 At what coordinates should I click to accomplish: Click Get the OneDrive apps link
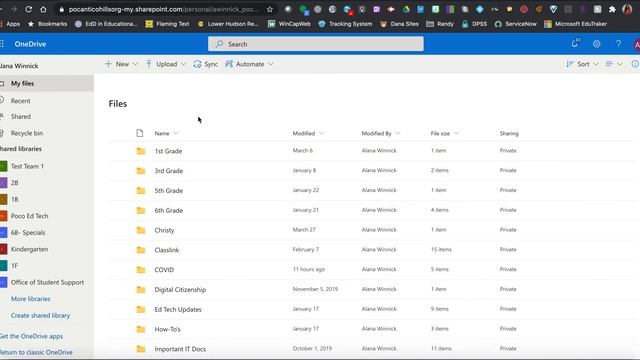click(x=31, y=336)
